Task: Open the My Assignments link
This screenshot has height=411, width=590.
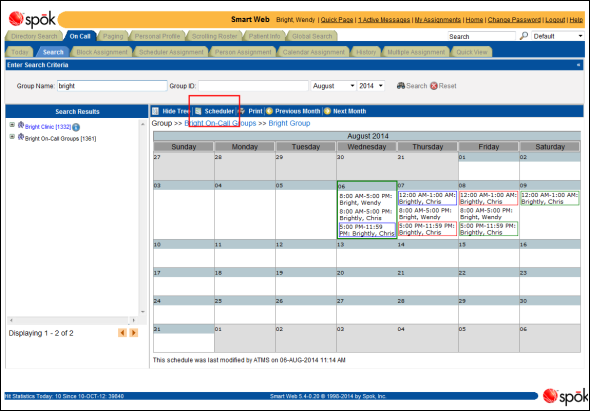Action: [438, 20]
